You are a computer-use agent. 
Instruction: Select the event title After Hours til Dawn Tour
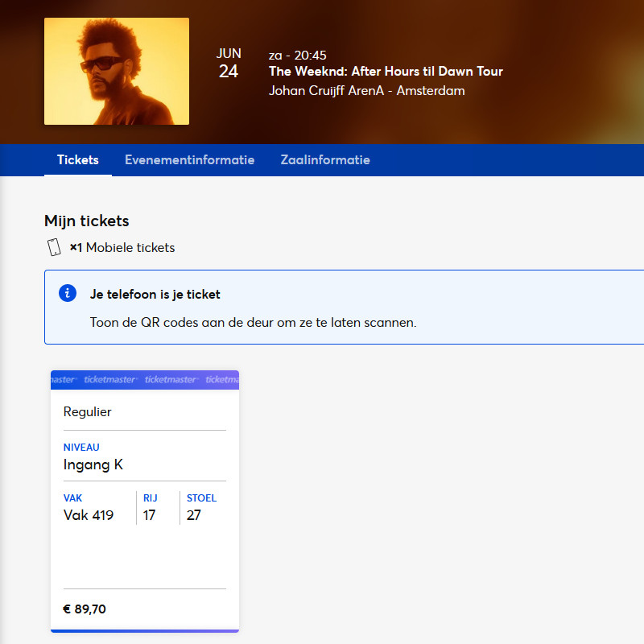pyautogui.click(x=386, y=72)
